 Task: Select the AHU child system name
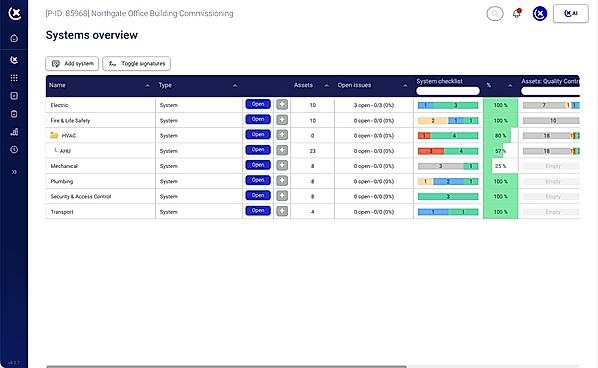65,151
